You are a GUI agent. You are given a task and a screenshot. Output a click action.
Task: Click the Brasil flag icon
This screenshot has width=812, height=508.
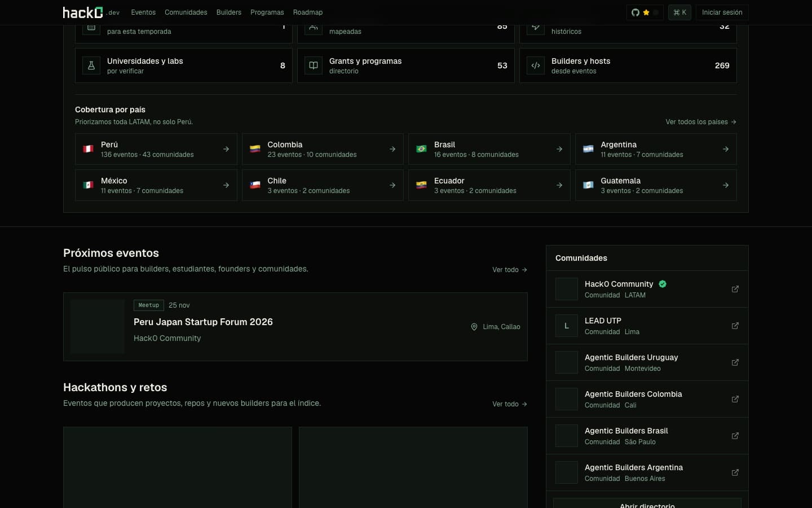pyautogui.click(x=421, y=149)
